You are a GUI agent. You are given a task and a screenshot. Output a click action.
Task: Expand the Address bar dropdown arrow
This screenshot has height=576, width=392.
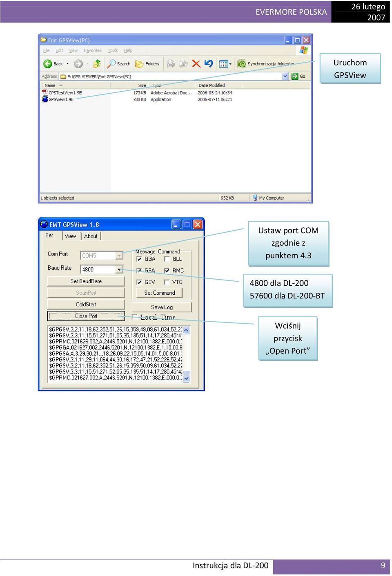click(285, 76)
